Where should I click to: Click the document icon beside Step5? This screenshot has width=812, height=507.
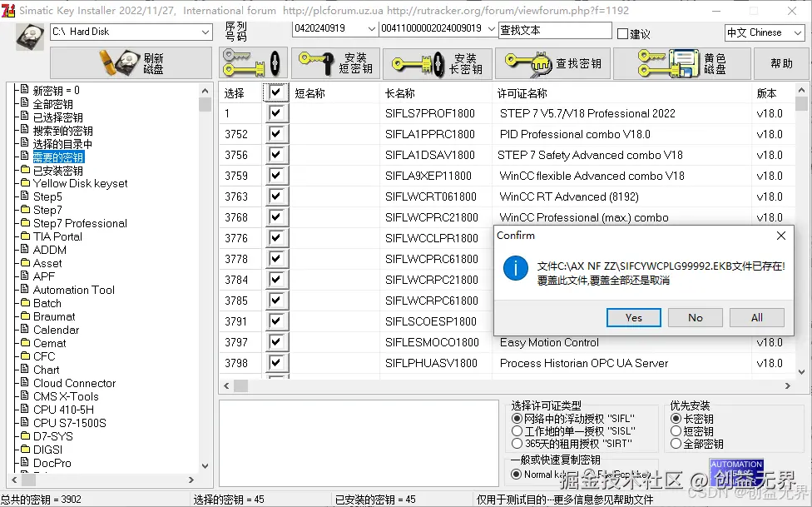(x=25, y=196)
